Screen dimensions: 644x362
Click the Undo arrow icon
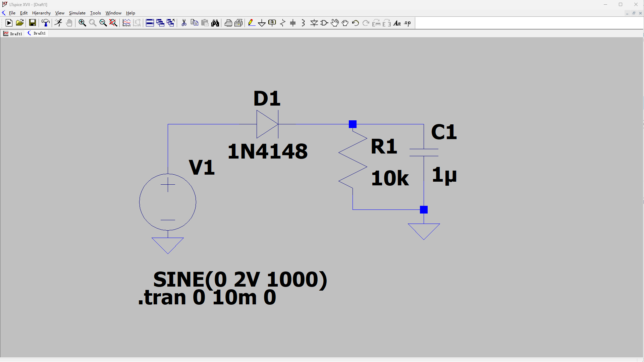point(356,23)
